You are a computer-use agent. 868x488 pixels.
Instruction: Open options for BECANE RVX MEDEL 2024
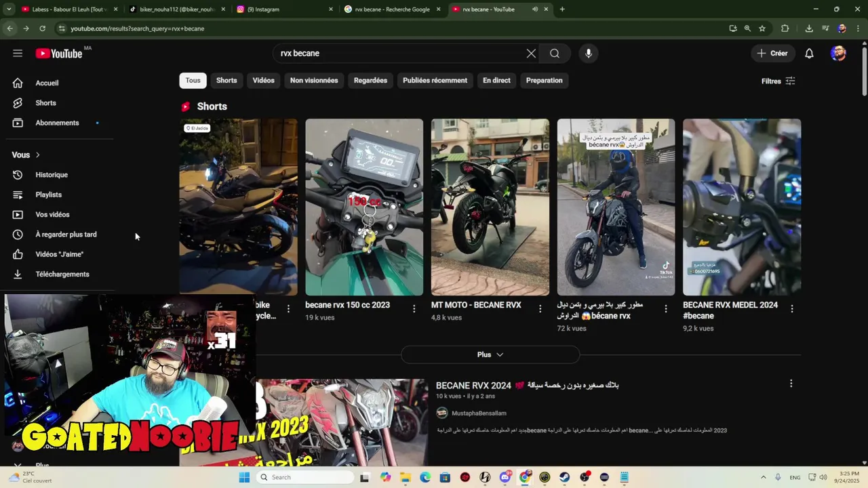[x=792, y=308]
